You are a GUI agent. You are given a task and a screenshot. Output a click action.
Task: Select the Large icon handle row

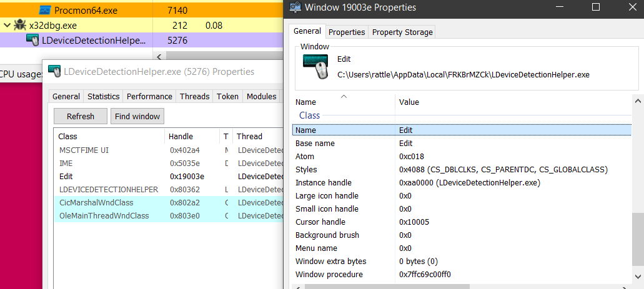point(462,196)
